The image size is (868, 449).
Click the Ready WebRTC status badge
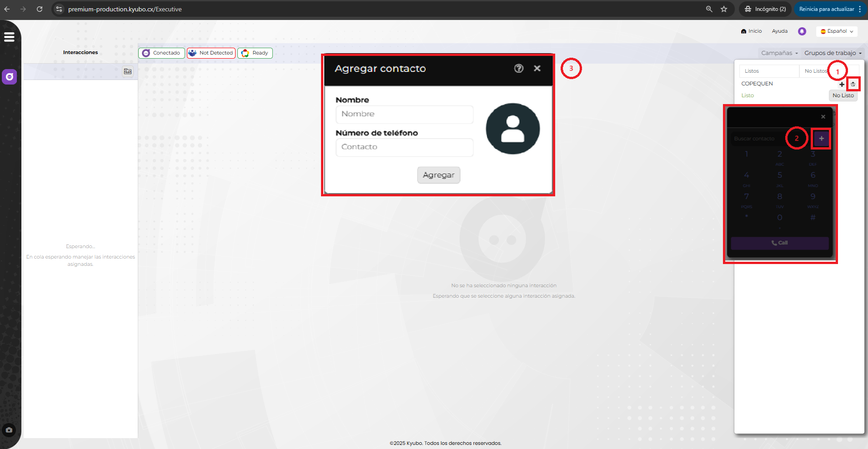click(255, 53)
